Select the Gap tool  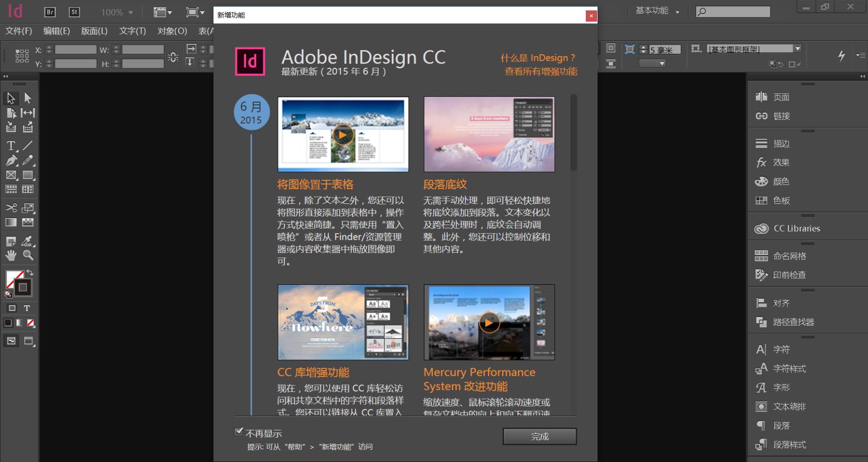tap(28, 113)
